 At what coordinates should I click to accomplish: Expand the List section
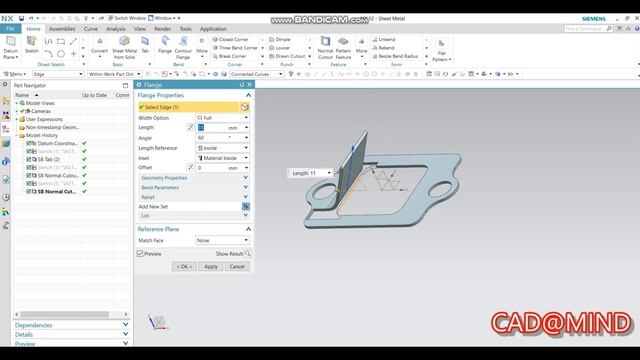pyautogui.click(x=193, y=216)
